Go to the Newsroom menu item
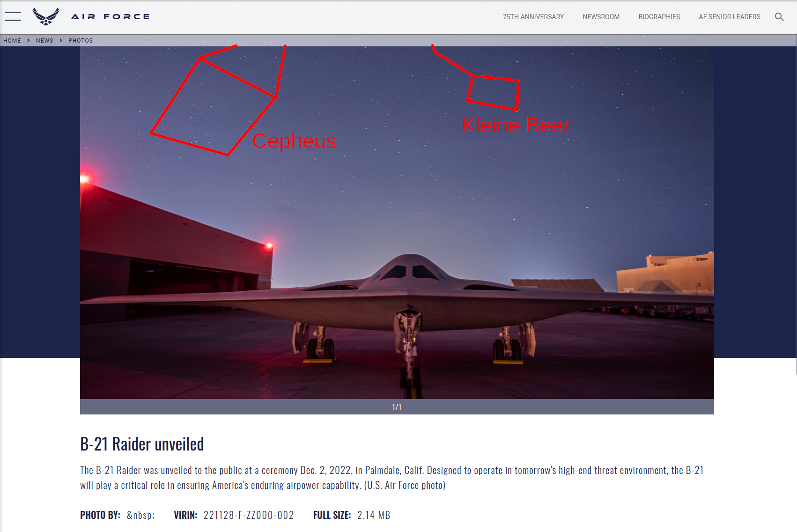The height and width of the screenshot is (532, 797). [x=601, y=17]
